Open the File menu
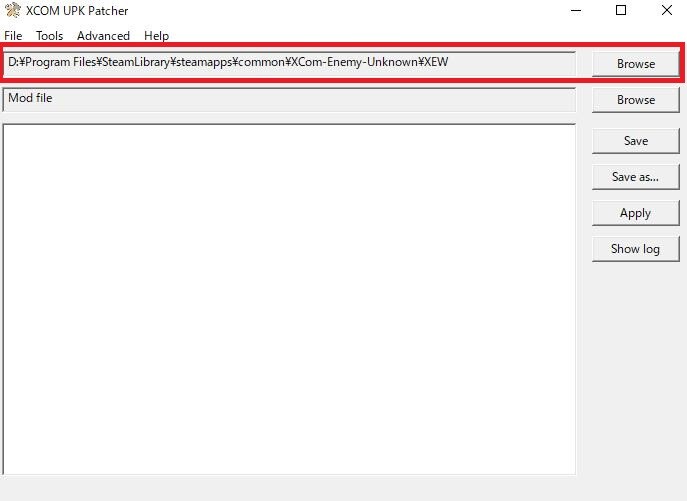This screenshot has width=687, height=501. tap(13, 36)
